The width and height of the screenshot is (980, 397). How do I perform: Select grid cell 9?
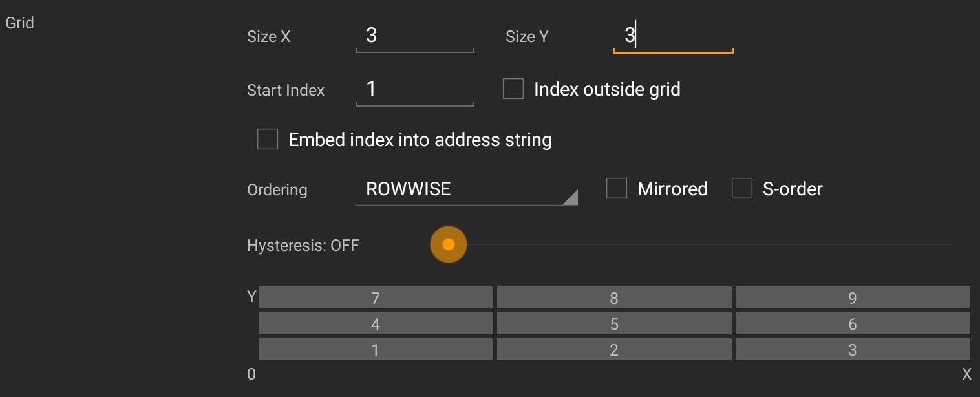(x=852, y=297)
